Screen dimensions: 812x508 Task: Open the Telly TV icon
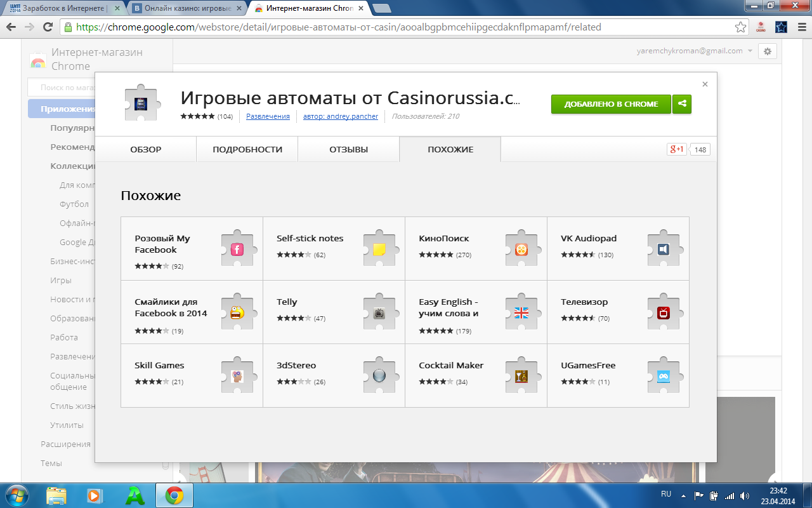point(379,312)
